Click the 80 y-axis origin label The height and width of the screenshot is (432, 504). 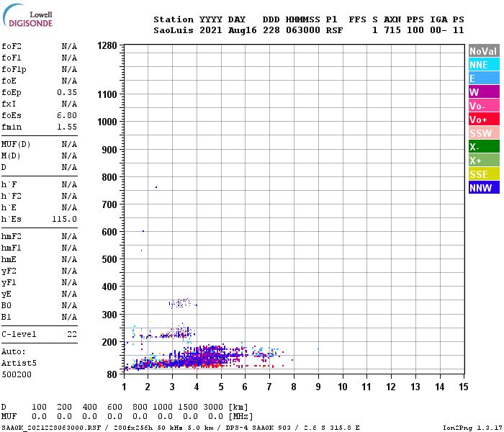point(112,374)
